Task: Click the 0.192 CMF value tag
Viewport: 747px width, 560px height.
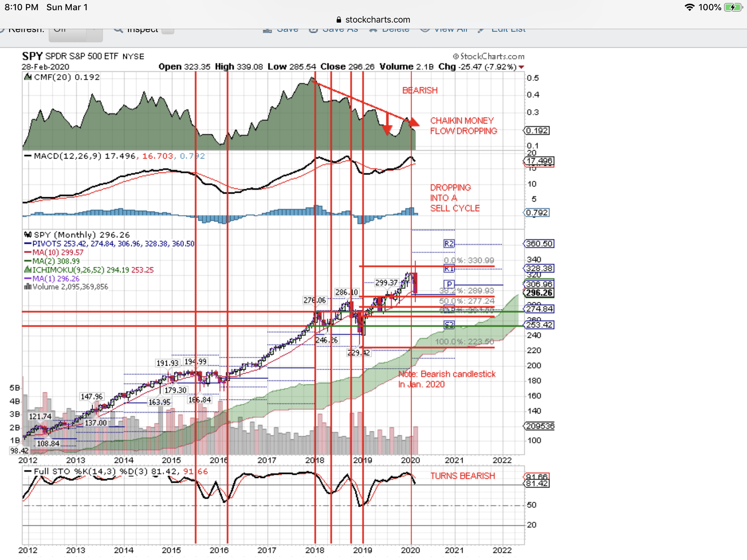Action: 537,131
